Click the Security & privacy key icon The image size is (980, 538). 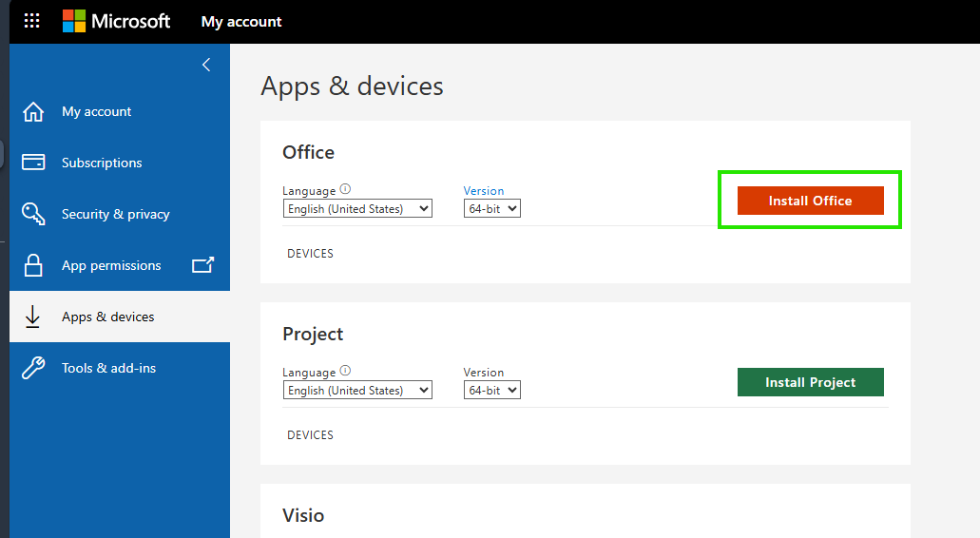[33, 214]
